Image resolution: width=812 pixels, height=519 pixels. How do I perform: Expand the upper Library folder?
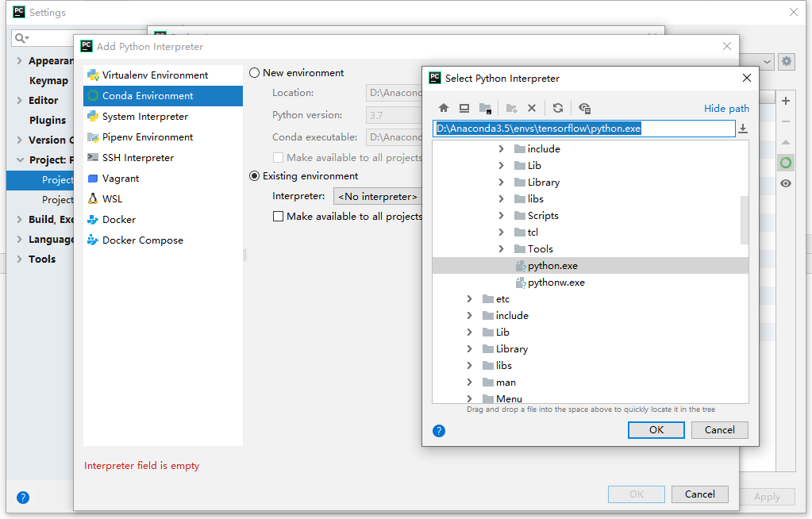coord(501,183)
